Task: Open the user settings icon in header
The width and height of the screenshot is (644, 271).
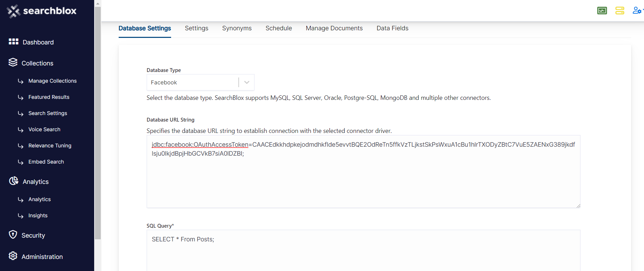Action: (x=637, y=11)
